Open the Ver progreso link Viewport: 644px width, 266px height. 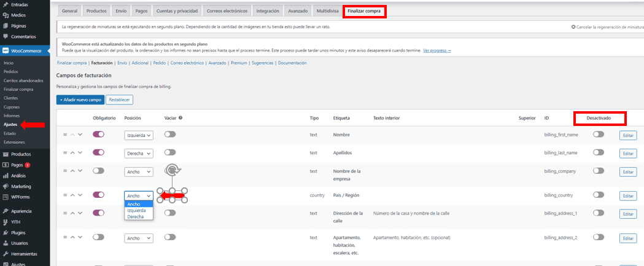436,50
